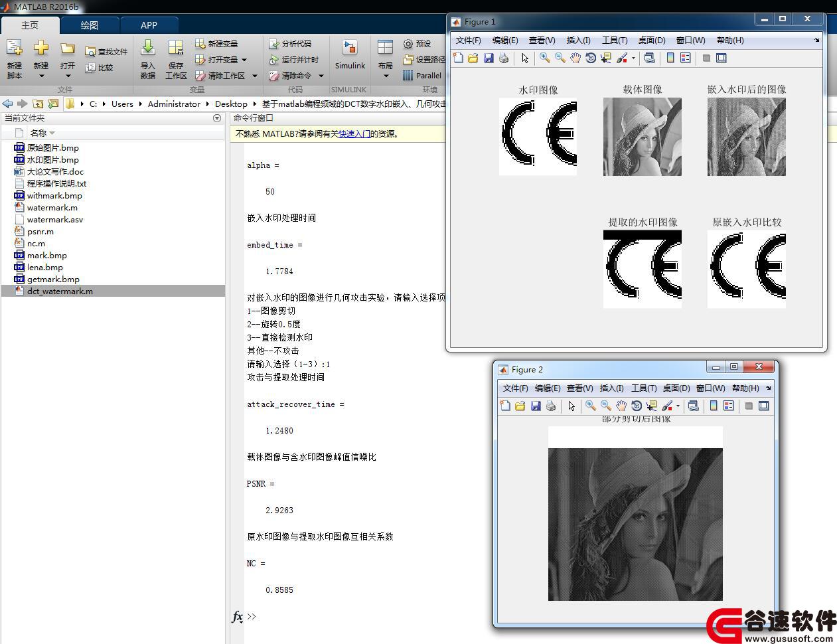
Task: Sort files by 名称 column header
Action: [x=38, y=133]
